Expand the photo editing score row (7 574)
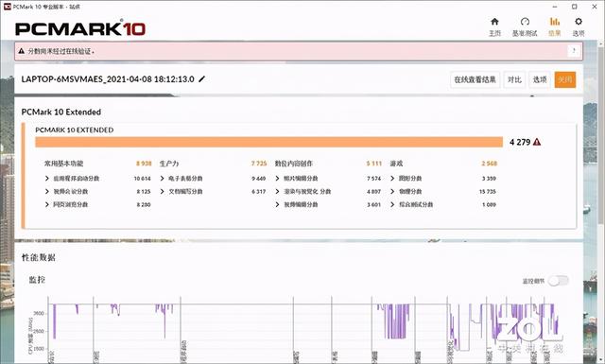The image size is (605, 364). (x=328, y=179)
